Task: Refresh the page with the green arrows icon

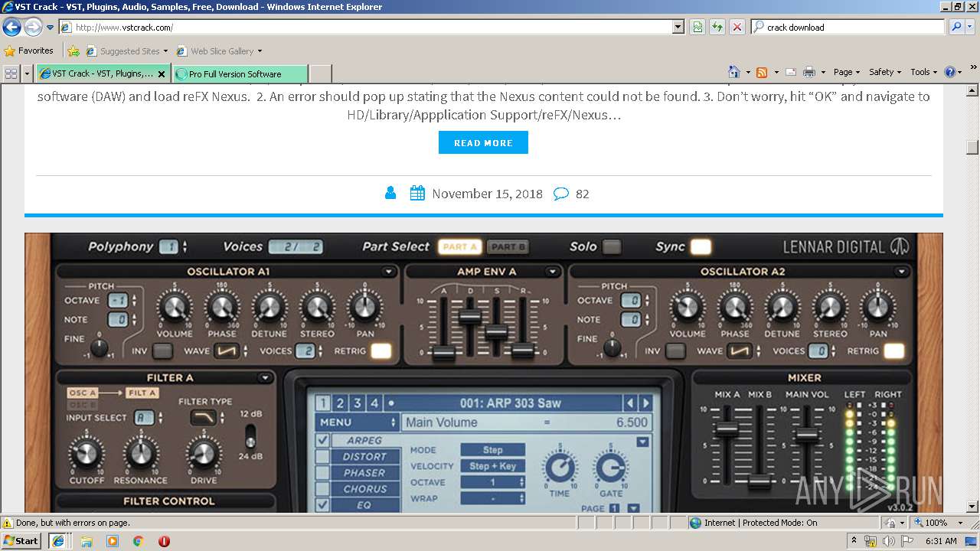Action: tap(717, 27)
